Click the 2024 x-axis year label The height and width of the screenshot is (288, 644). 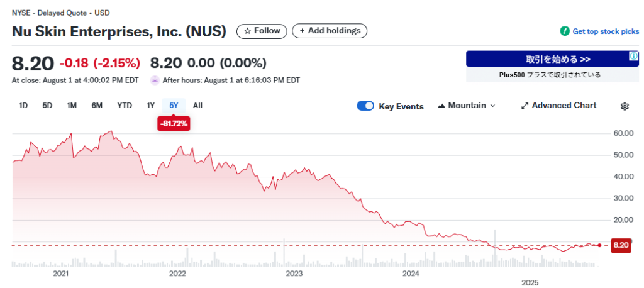pyautogui.click(x=411, y=274)
